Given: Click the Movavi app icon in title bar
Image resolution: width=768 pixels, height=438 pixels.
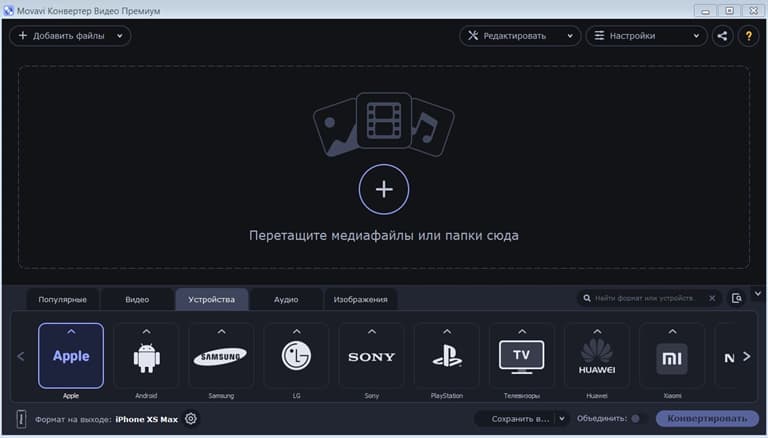Looking at the screenshot, I should [8, 11].
